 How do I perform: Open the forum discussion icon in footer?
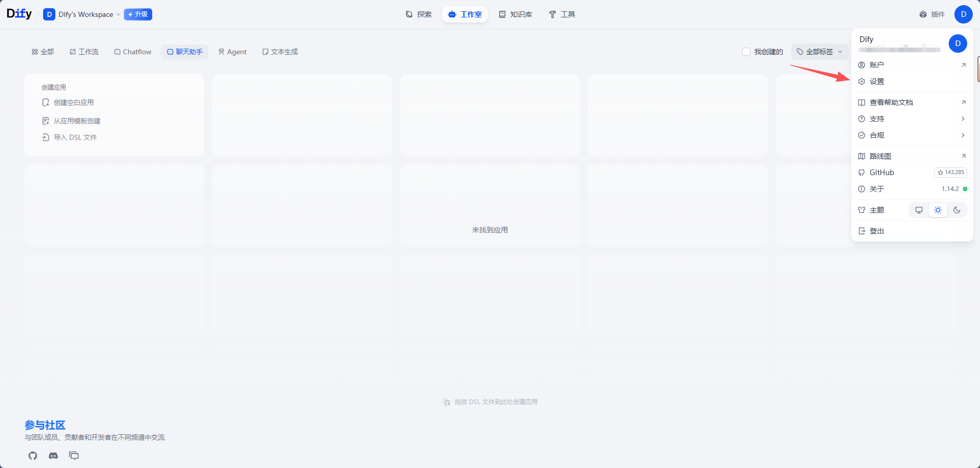[74, 456]
